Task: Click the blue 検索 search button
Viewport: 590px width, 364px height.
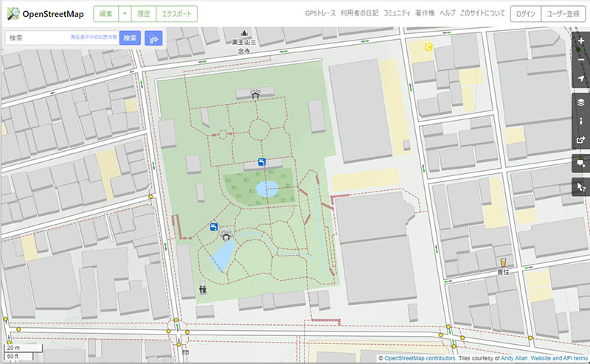Action: pos(131,38)
